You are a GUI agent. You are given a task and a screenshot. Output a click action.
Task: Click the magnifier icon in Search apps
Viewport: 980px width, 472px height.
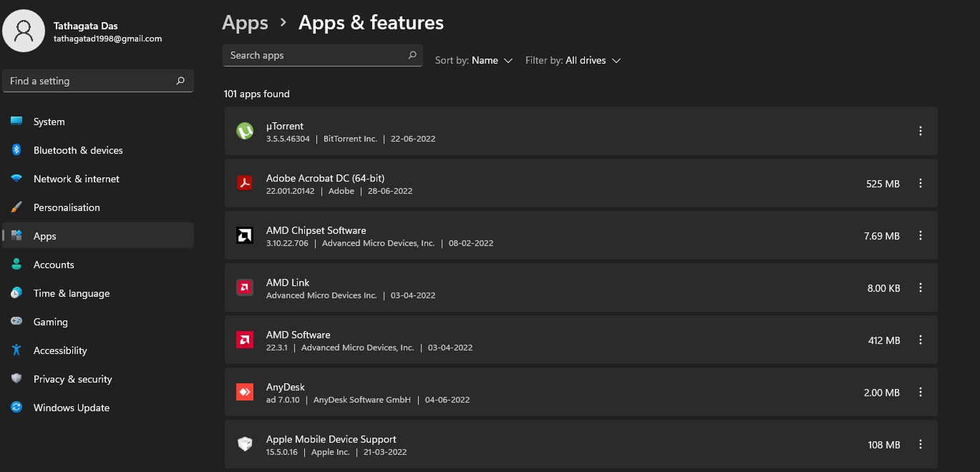(x=412, y=55)
